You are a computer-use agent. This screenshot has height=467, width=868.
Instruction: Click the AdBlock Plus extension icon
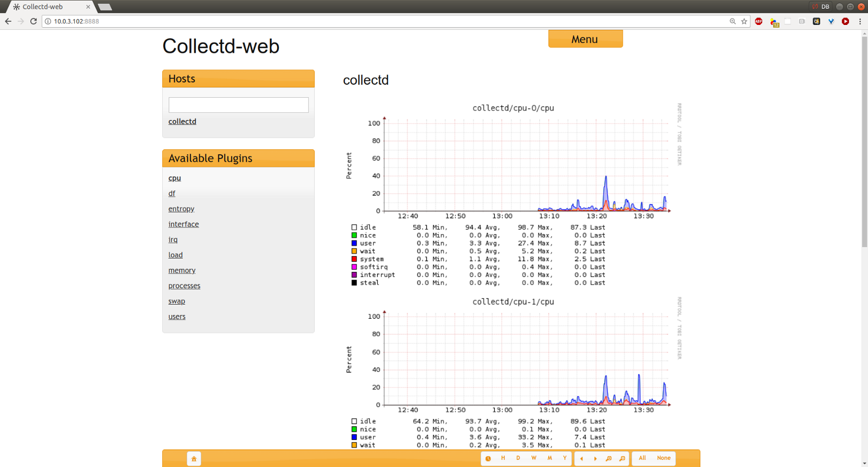pos(758,21)
